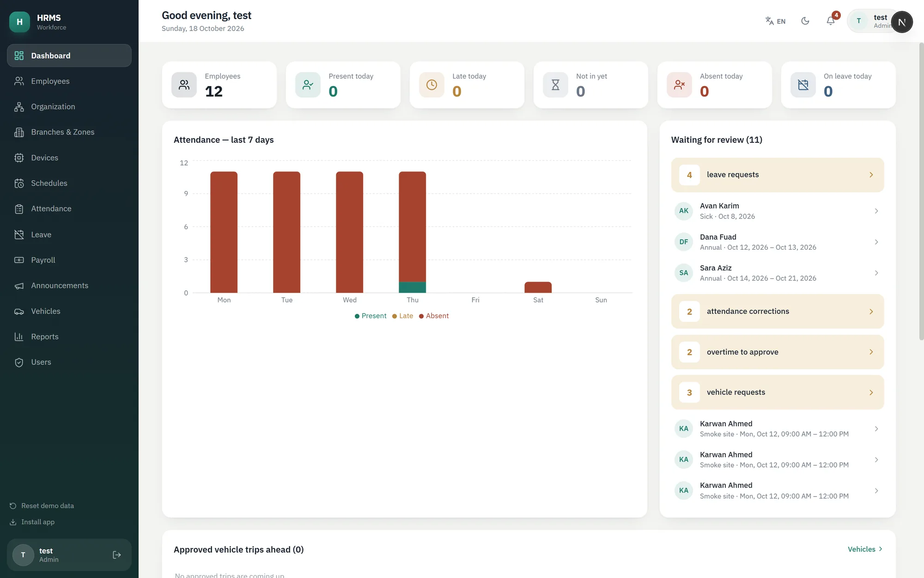Click the Devices icon in sidebar
Viewport: 924px width, 578px height.
19,158
